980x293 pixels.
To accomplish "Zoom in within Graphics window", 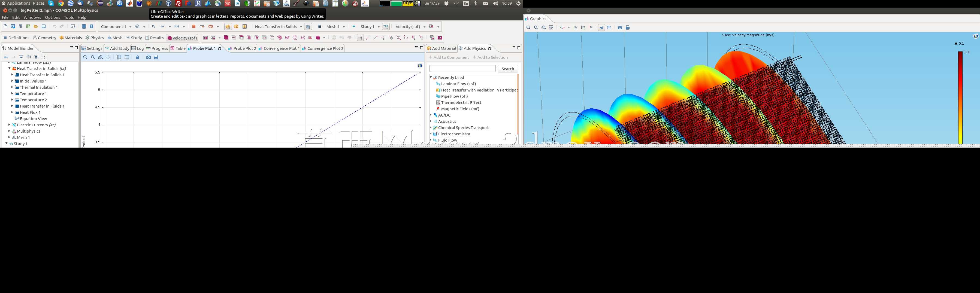I will click(x=528, y=28).
